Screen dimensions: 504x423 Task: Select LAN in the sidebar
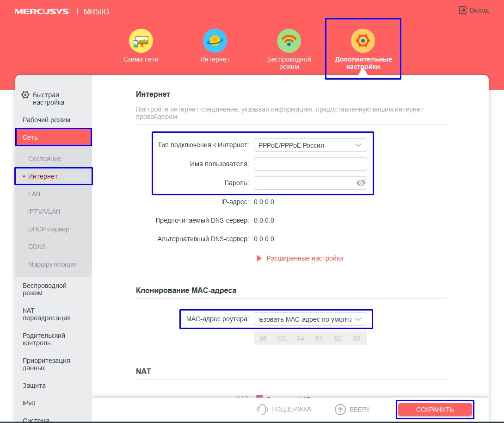[x=34, y=194]
